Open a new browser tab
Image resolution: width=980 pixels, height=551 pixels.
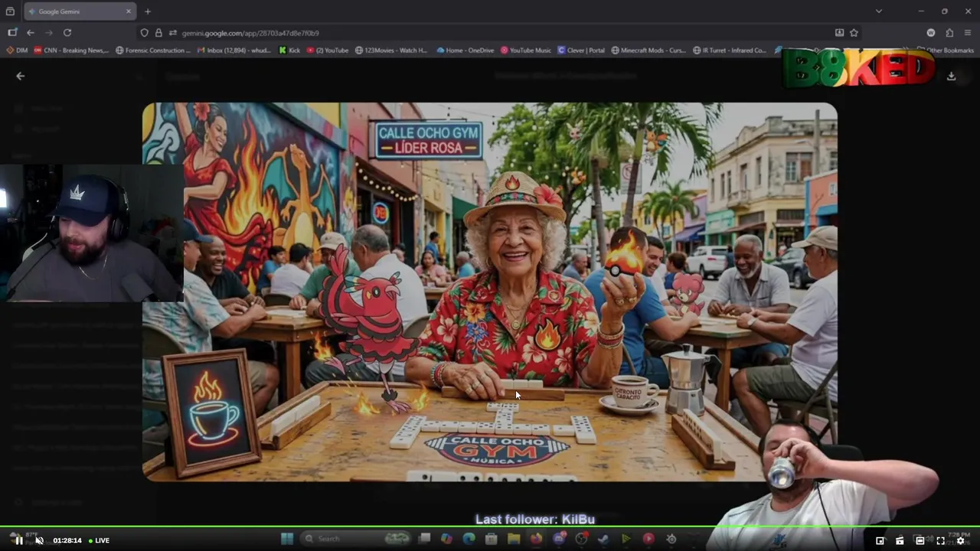click(x=148, y=11)
